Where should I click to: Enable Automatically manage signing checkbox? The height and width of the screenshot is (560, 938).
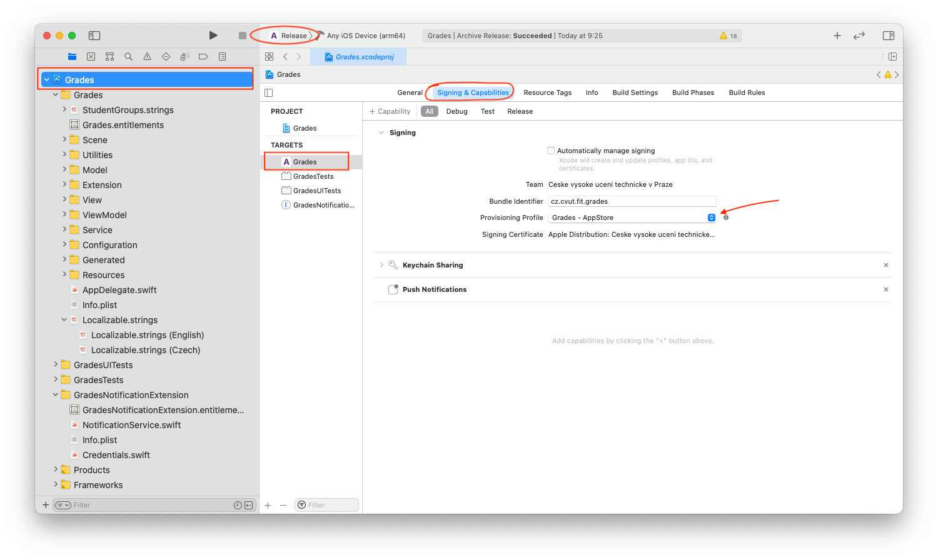pos(551,151)
